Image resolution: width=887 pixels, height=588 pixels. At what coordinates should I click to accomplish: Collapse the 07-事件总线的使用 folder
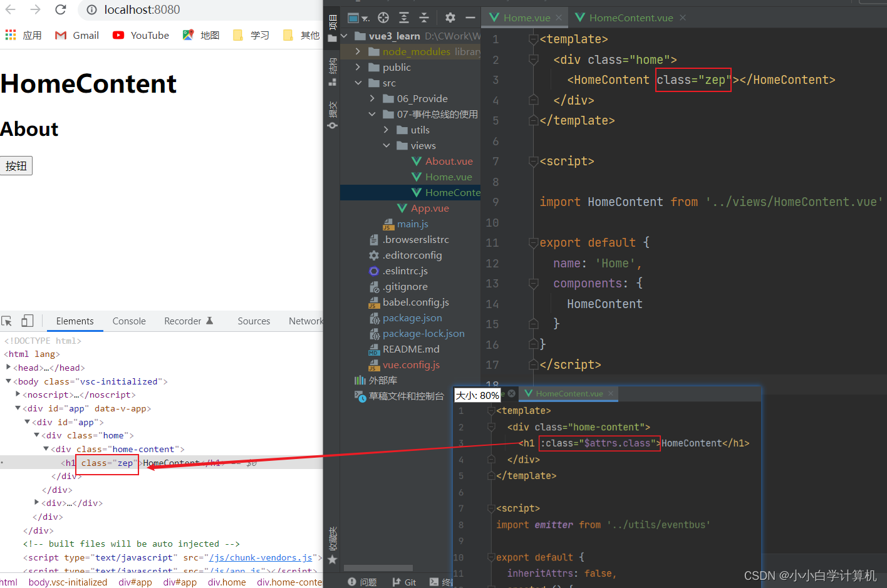pyautogui.click(x=372, y=114)
